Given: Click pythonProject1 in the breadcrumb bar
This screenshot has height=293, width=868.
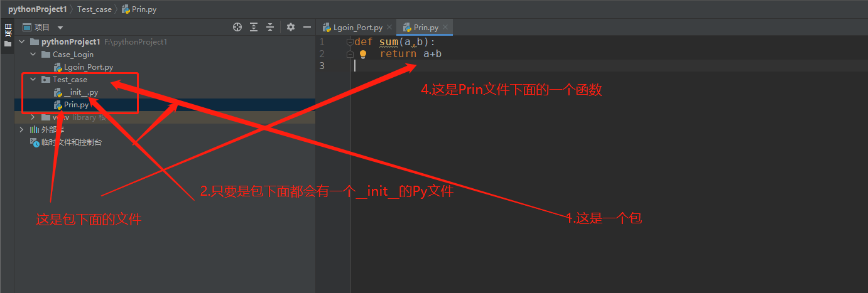Looking at the screenshot, I should [37, 9].
